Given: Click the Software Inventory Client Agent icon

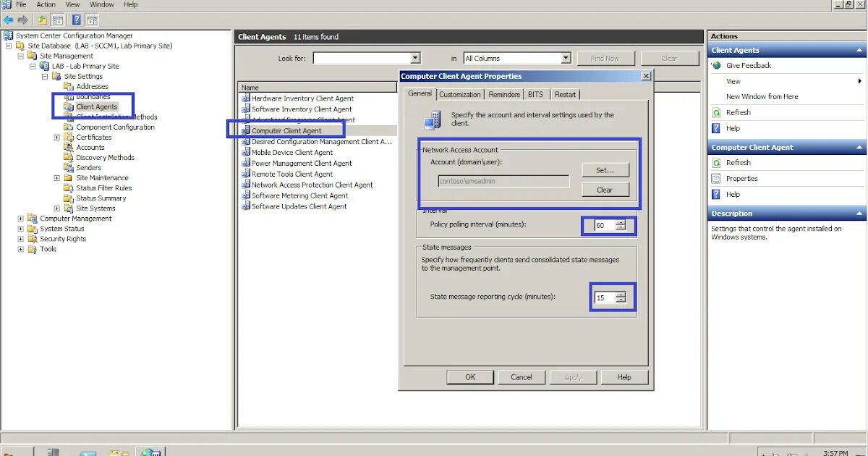Looking at the screenshot, I should click(246, 109).
